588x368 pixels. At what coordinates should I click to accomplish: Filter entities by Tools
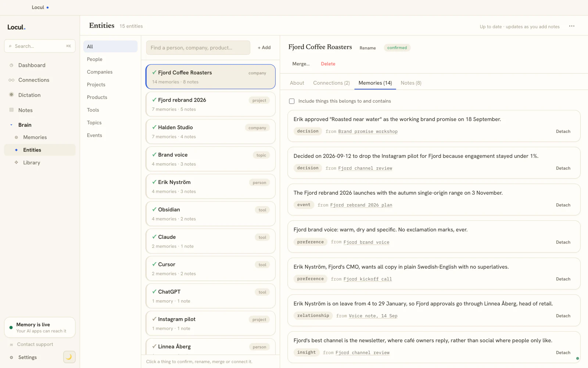(110, 110)
